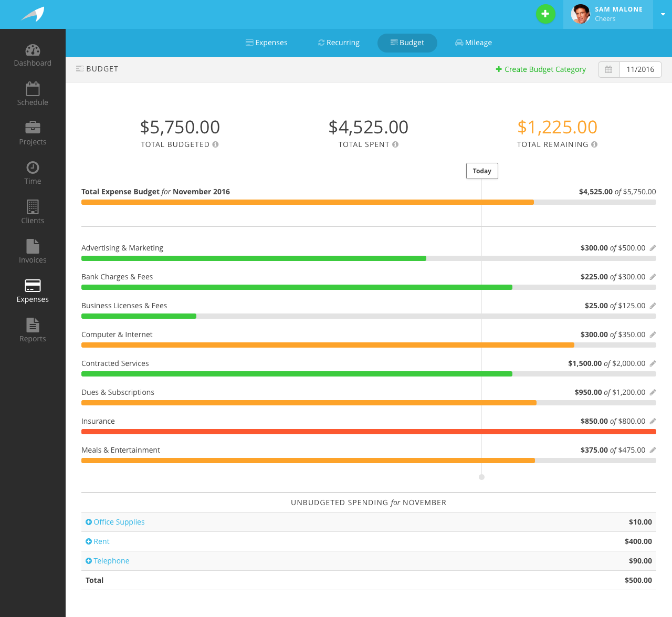Click Create Budget Category link
The height and width of the screenshot is (617, 672).
click(541, 69)
